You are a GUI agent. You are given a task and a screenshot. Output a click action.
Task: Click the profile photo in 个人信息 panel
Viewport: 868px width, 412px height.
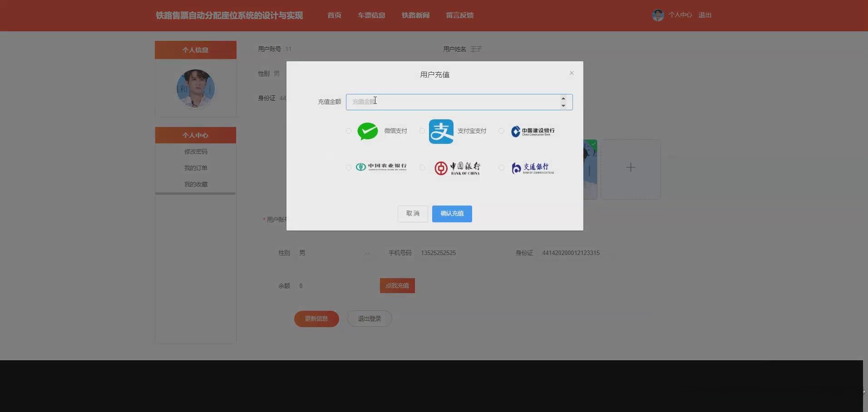(x=195, y=88)
